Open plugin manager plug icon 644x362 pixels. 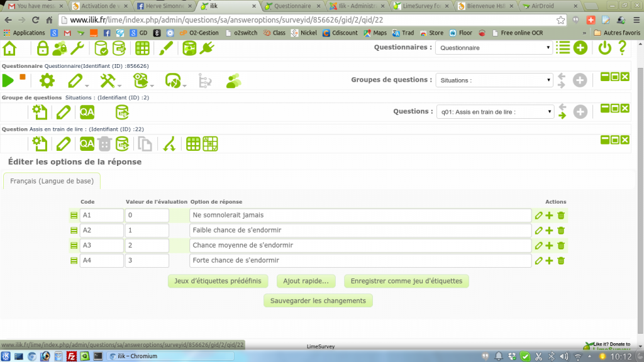pyautogui.click(x=207, y=48)
